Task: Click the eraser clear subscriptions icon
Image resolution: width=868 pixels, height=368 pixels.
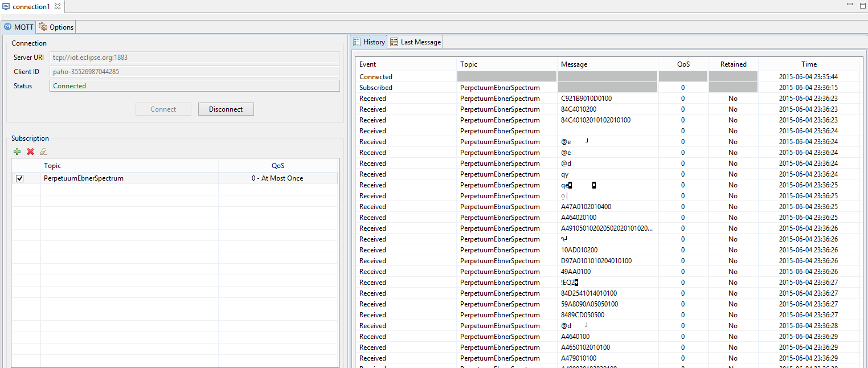Action: click(43, 152)
